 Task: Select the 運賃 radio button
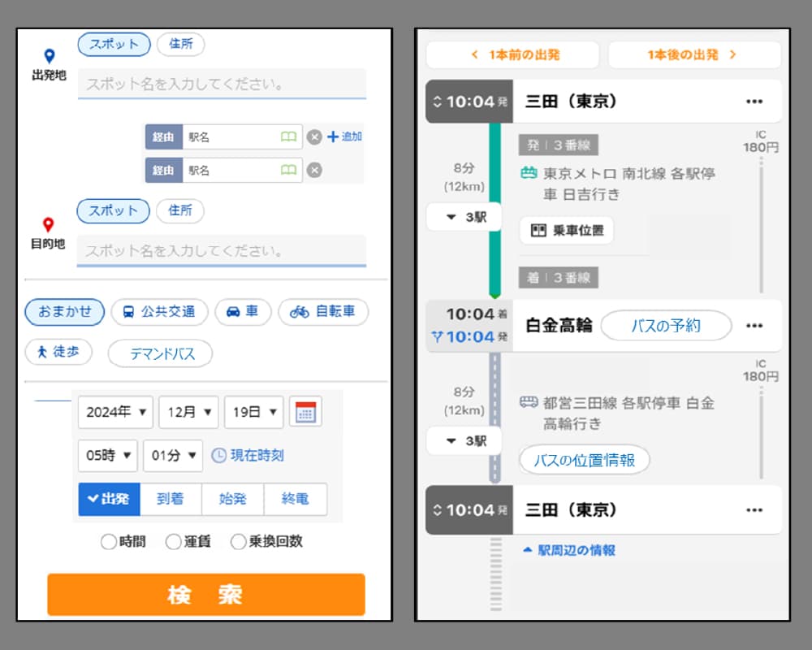click(x=173, y=542)
